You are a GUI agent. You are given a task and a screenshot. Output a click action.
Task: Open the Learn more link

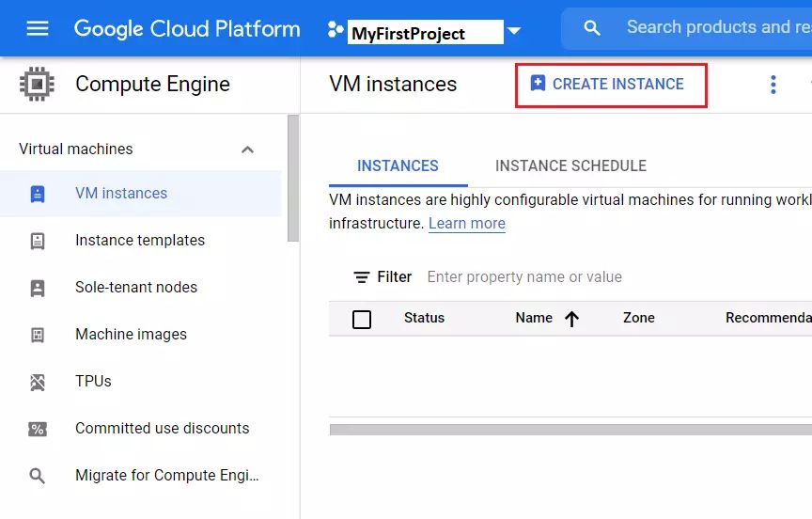(466, 223)
